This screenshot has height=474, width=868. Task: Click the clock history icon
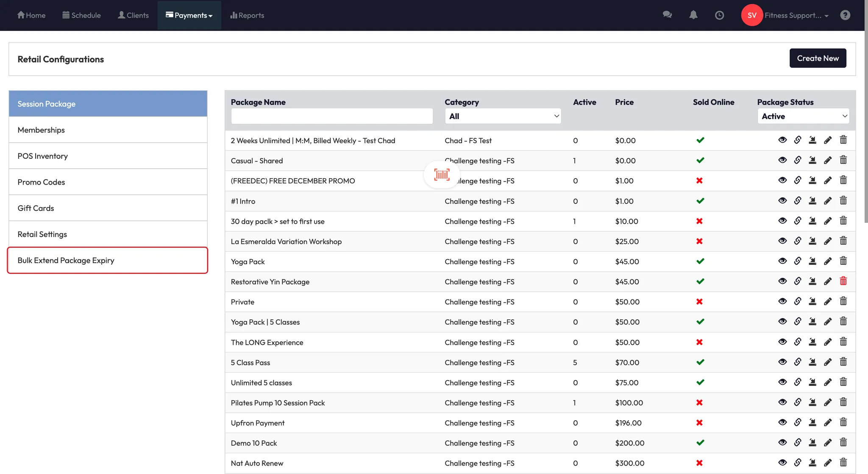point(719,15)
